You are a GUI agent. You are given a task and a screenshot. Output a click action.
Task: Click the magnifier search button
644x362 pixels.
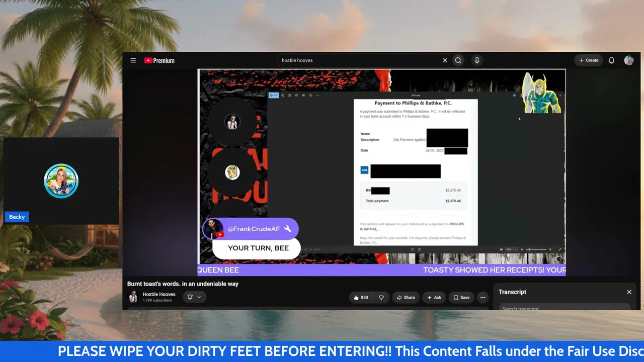coord(458,60)
